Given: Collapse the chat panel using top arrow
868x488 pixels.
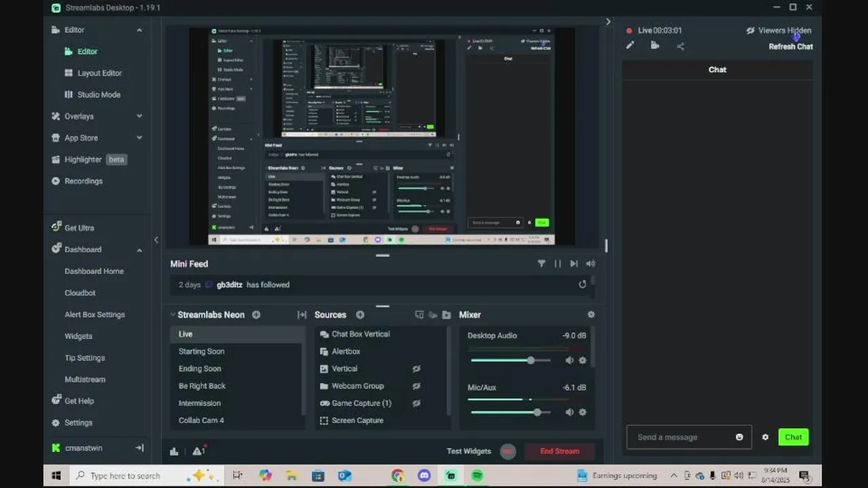Looking at the screenshot, I should (608, 22).
